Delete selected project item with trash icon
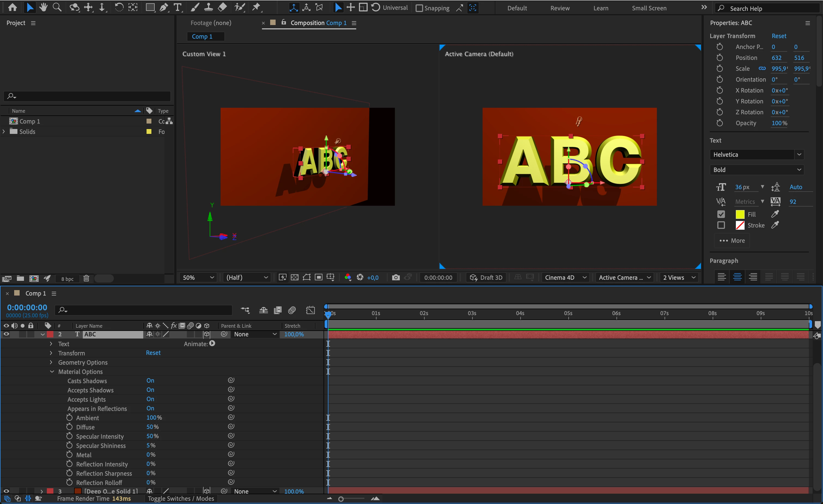 [x=86, y=278]
